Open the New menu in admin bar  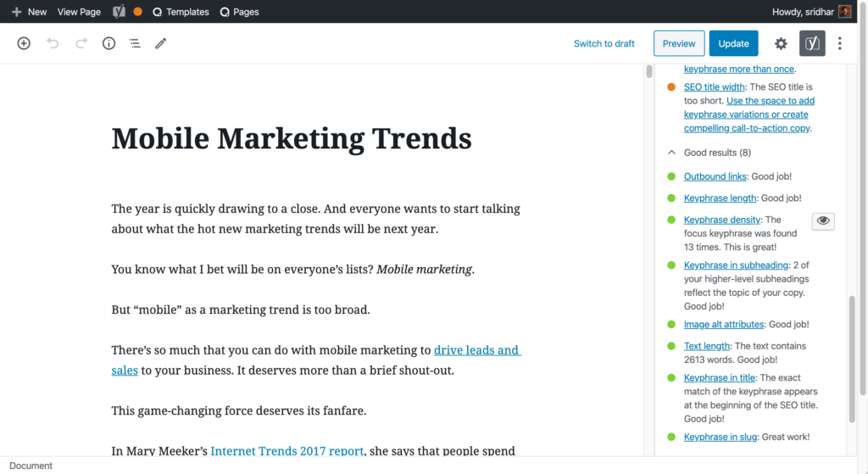click(30, 12)
